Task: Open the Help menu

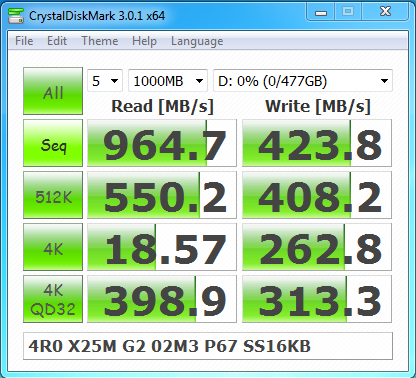Action: (x=144, y=41)
